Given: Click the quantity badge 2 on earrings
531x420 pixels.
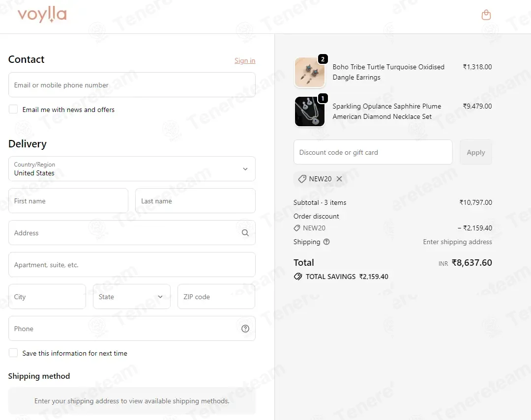Looking at the screenshot, I should coord(323,59).
